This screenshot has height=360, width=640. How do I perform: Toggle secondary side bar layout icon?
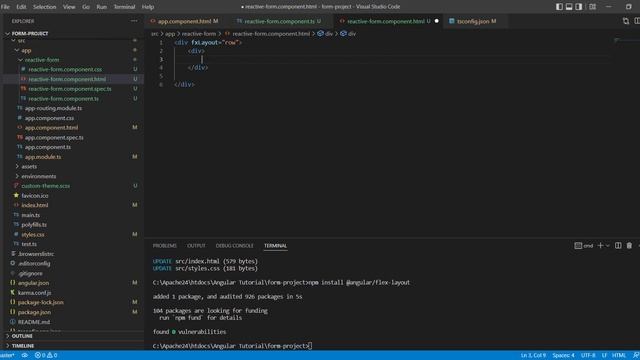579,7
